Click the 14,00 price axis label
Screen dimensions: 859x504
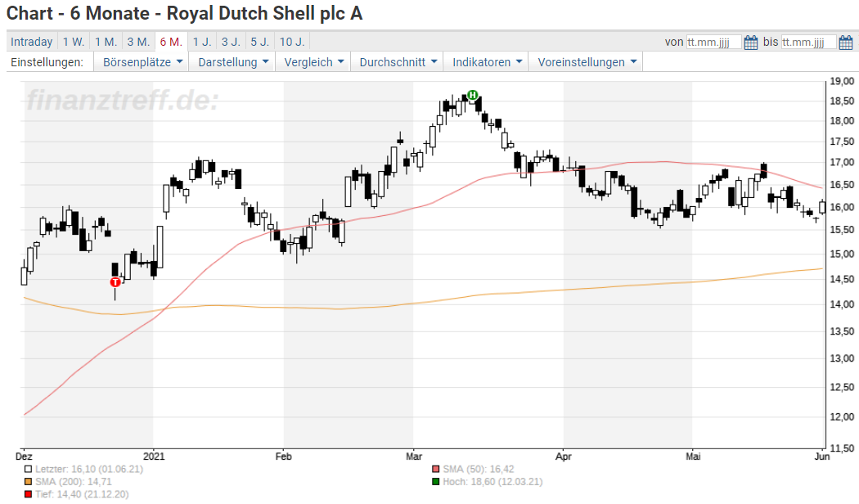point(842,304)
